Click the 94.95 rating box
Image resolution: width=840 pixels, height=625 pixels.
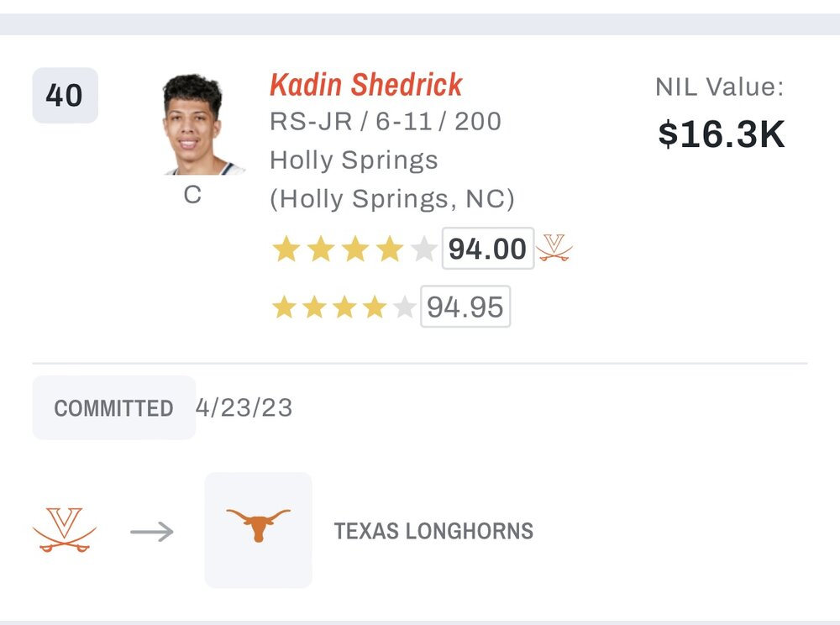[465, 307]
